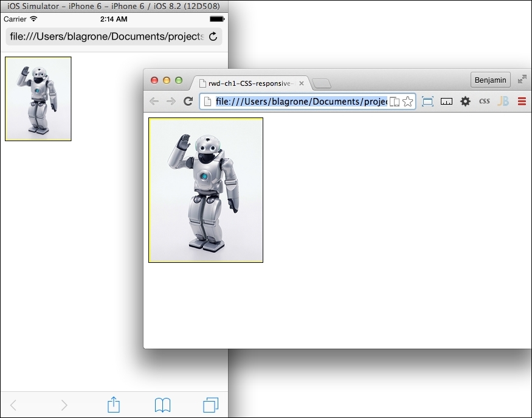Viewport: 532px width, 418px height.
Task: Reload the page in iOS Safari
Action: [213, 37]
